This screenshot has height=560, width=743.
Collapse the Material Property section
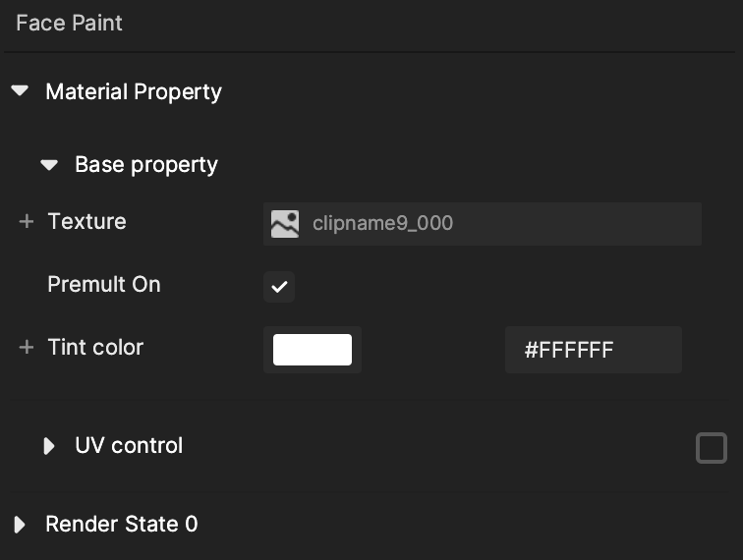point(20,90)
